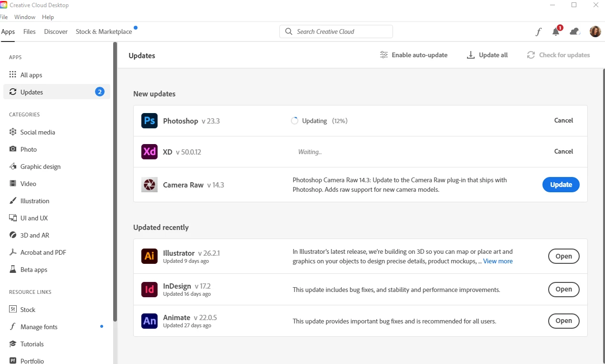Switch to Stock & Marketplace tab
The height and width of the screenshot is (364, 605).
(104, 31)
